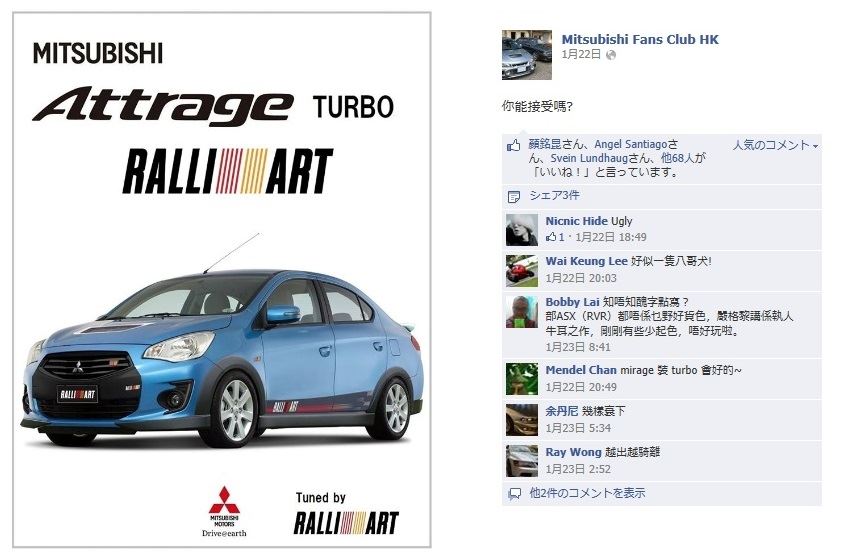
Task: Click the 1月22日 post date timestamp
Action: pos(581,54)
